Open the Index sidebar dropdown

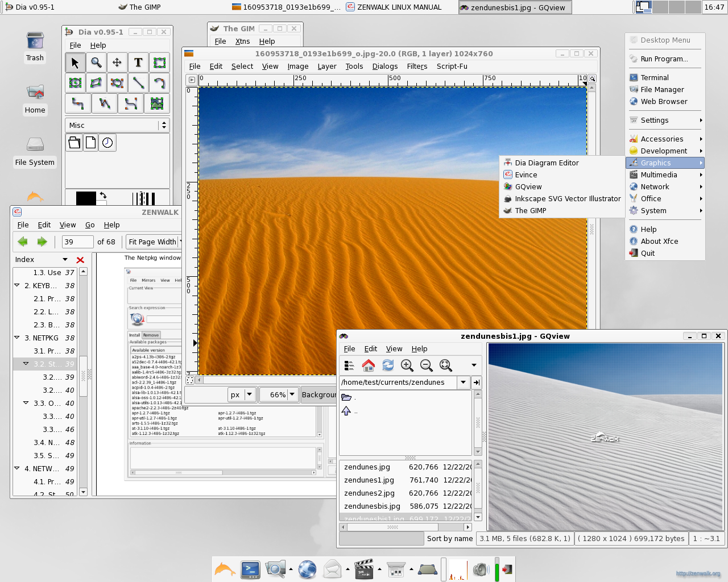tap(65, 260)
